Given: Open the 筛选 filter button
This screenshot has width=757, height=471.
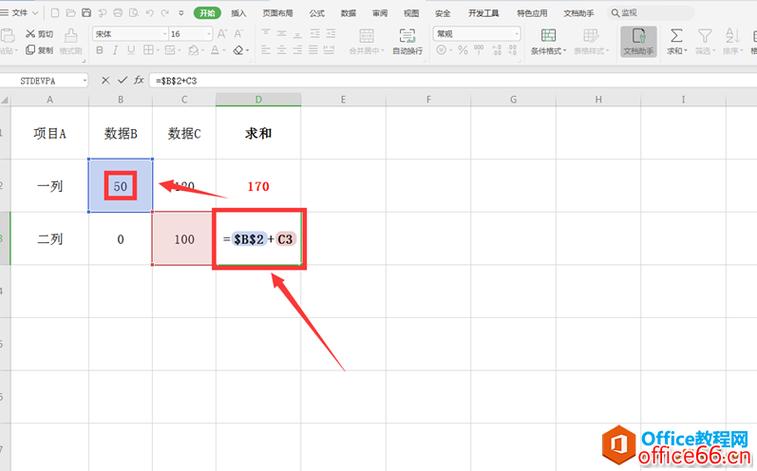Looking at the screenshot, I should (x=705, y=41).
